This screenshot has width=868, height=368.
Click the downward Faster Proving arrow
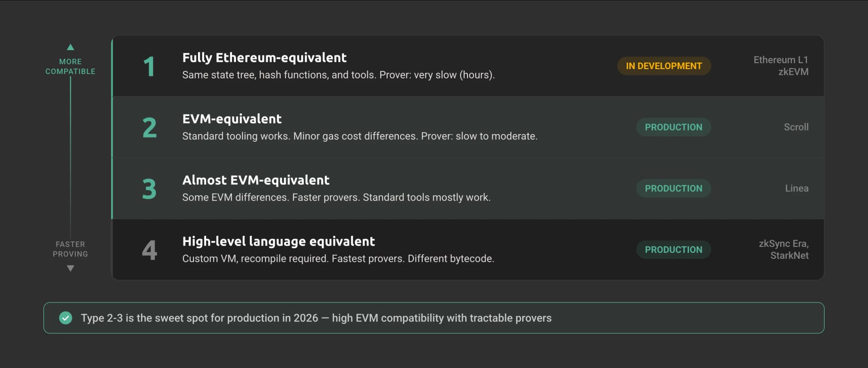tap(71, 268)
